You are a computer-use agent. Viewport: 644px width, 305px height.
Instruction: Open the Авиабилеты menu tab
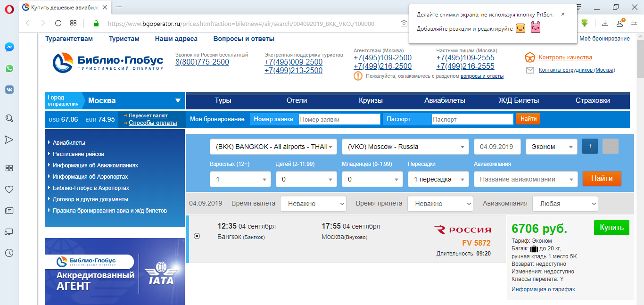coord(445,100)
